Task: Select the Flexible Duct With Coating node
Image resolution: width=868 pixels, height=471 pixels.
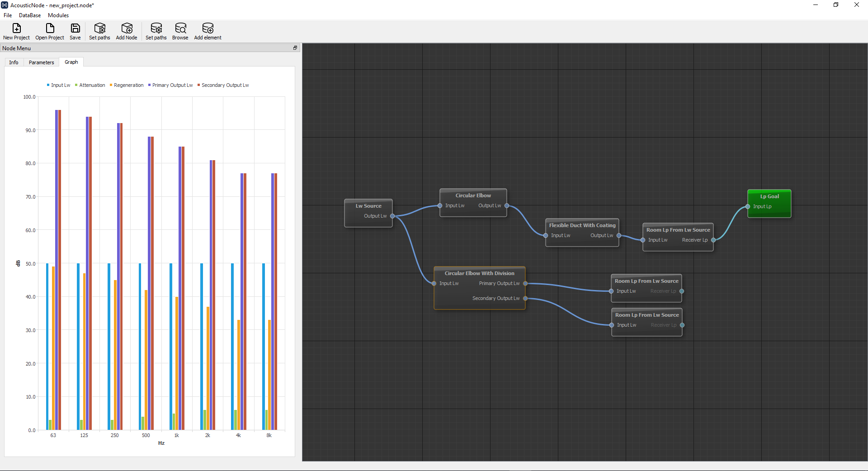Action: pos(582,225)
